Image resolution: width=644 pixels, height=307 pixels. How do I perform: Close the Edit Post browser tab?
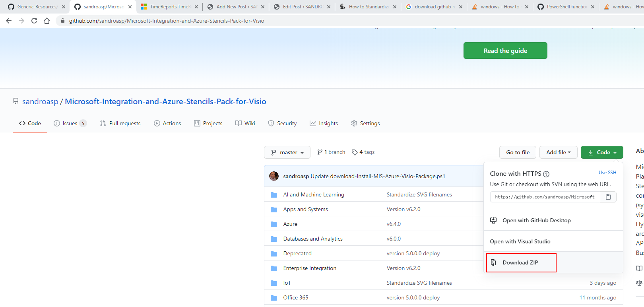pos(329,7)
